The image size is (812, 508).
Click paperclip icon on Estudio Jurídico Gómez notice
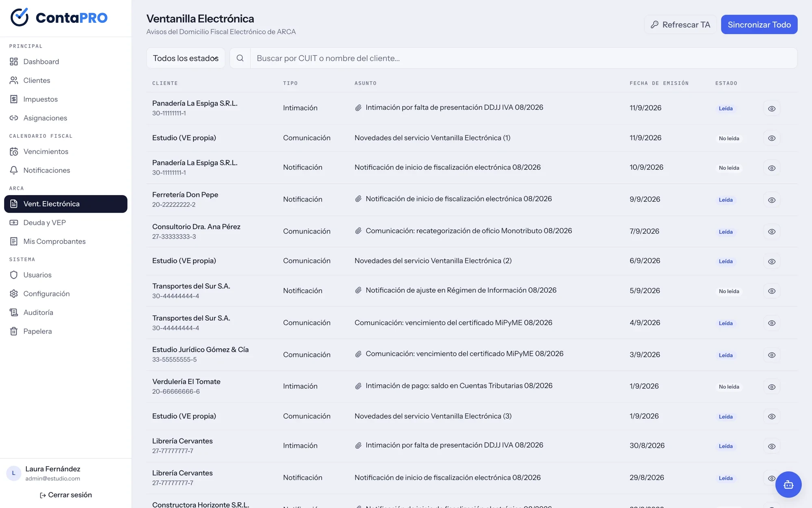pyautogui.click(x=358, y=354)
